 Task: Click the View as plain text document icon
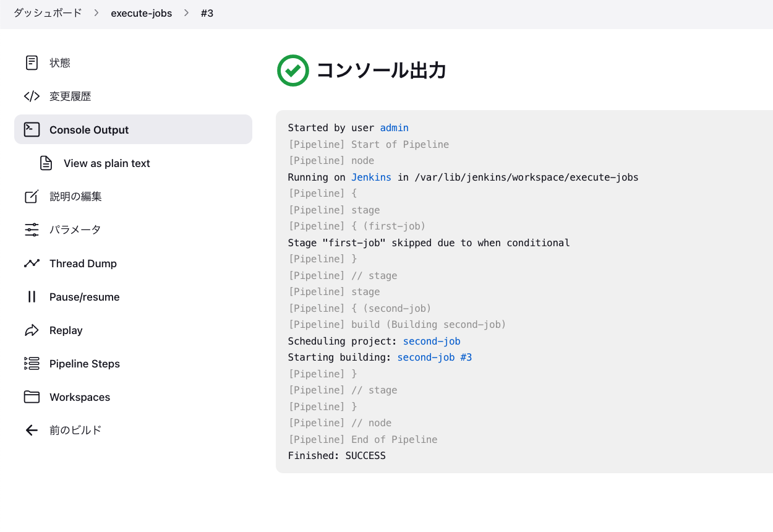pyautogui.click(x=46, y=163)
